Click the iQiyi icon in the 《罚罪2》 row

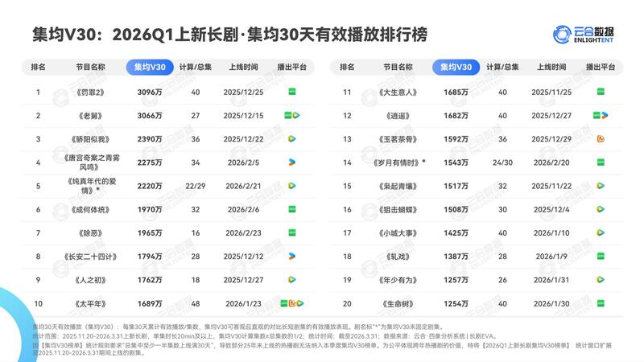pos(291,93)
